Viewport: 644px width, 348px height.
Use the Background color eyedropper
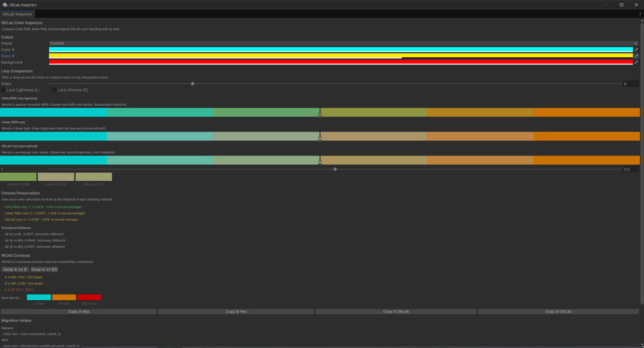click(636, 62)
